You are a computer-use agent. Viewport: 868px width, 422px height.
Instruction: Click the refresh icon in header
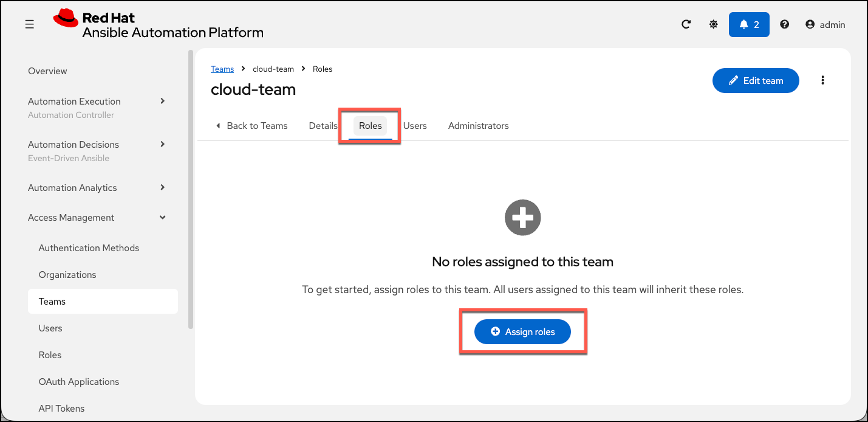pyautogui.click(x=686, y=24)
